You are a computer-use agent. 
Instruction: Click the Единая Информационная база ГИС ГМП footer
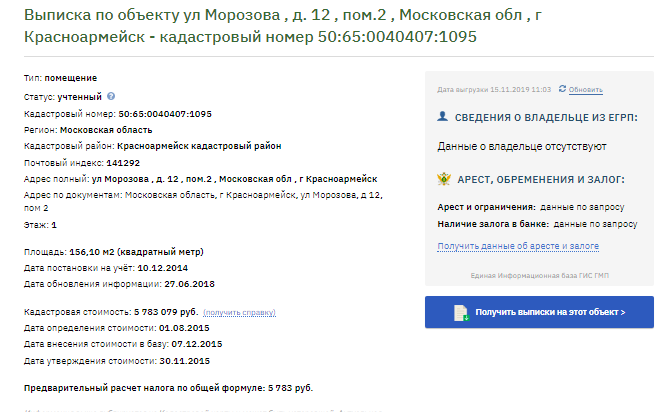click(x=539, y=276)
